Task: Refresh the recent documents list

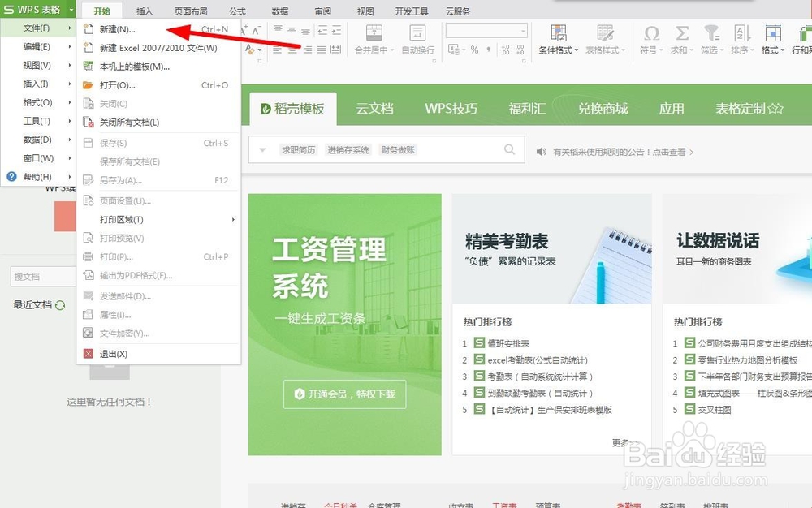Action: tap(60, 305)
